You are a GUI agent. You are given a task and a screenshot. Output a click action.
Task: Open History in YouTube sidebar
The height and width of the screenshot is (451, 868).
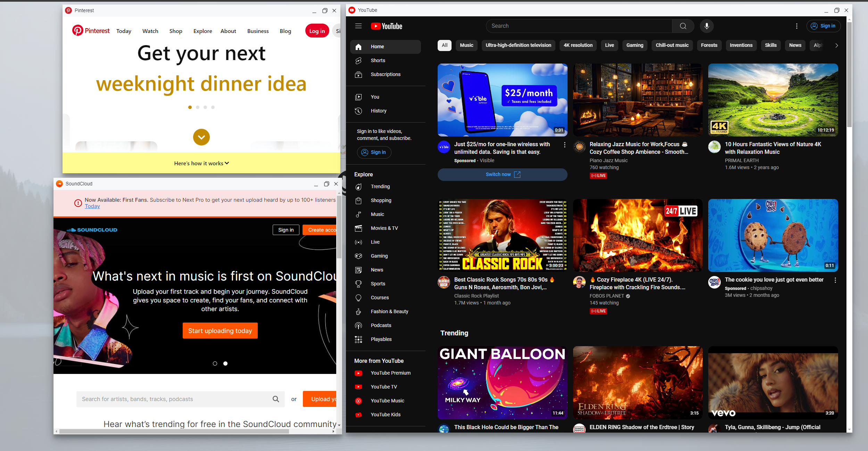click(x=378, y=111)
